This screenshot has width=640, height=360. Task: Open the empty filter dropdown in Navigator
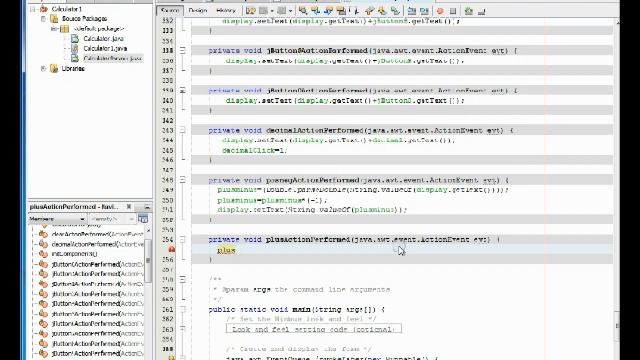click(112, 219)
